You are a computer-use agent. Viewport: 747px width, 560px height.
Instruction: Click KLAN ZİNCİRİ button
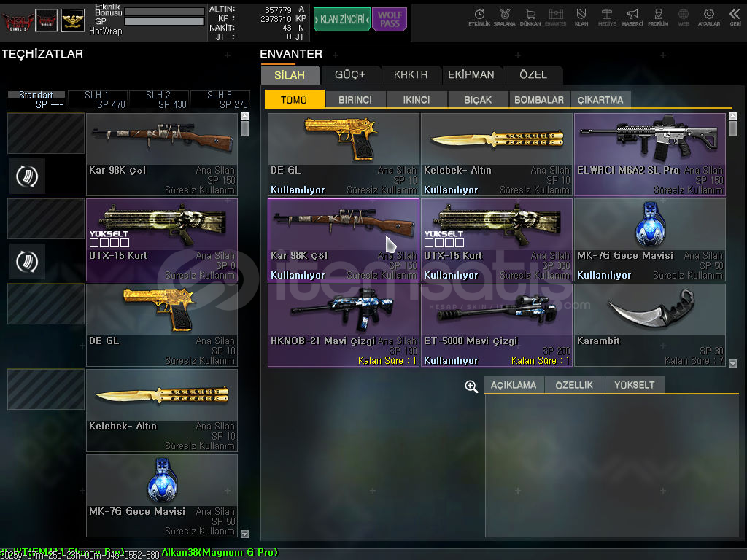[x=342, y=20]
